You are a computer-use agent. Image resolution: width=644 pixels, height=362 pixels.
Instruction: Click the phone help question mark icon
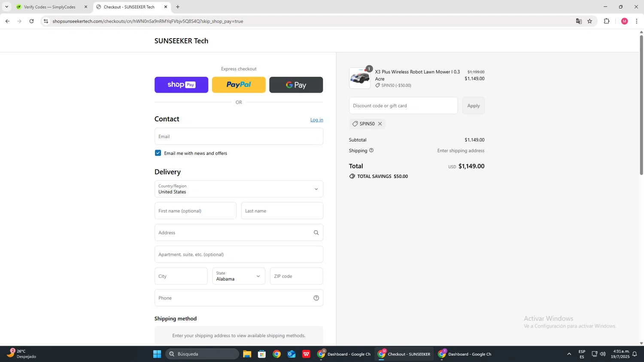click(316, 298)
